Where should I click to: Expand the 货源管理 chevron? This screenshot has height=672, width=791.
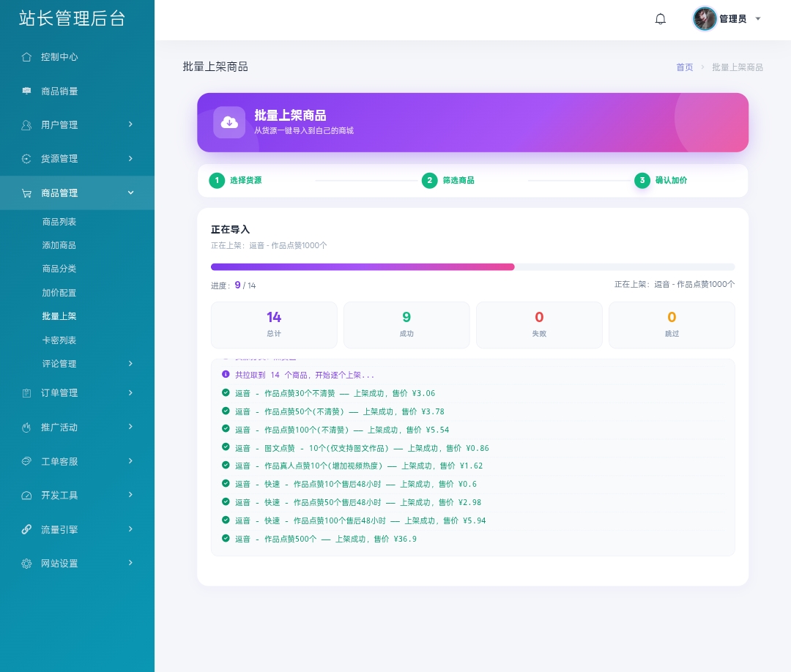click(130, 158)
